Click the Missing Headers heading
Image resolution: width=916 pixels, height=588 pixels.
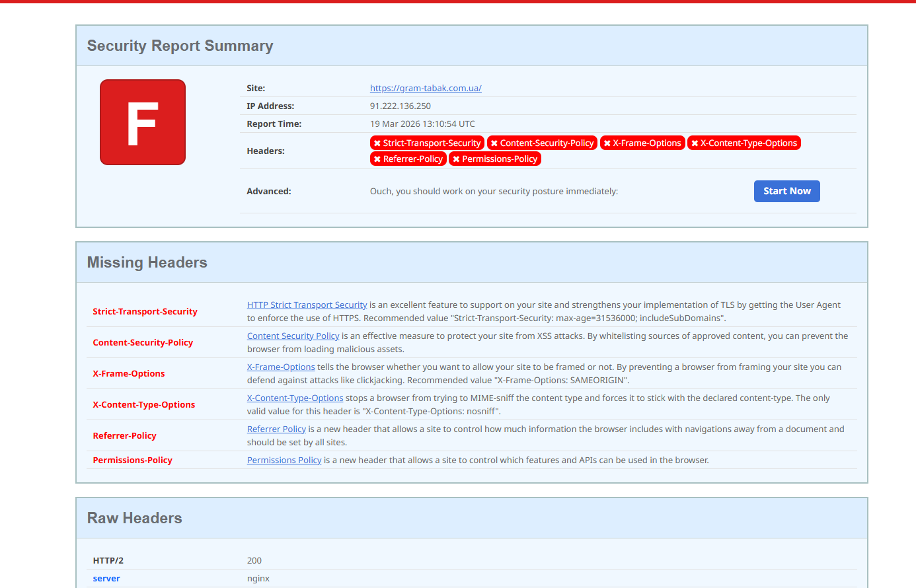click(x=147, y=262)
